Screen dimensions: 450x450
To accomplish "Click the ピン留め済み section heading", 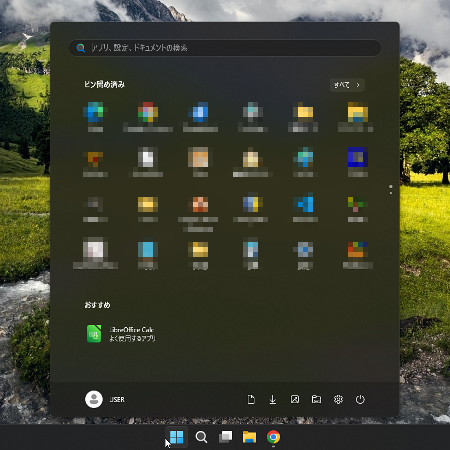I will tap(104, 84).
